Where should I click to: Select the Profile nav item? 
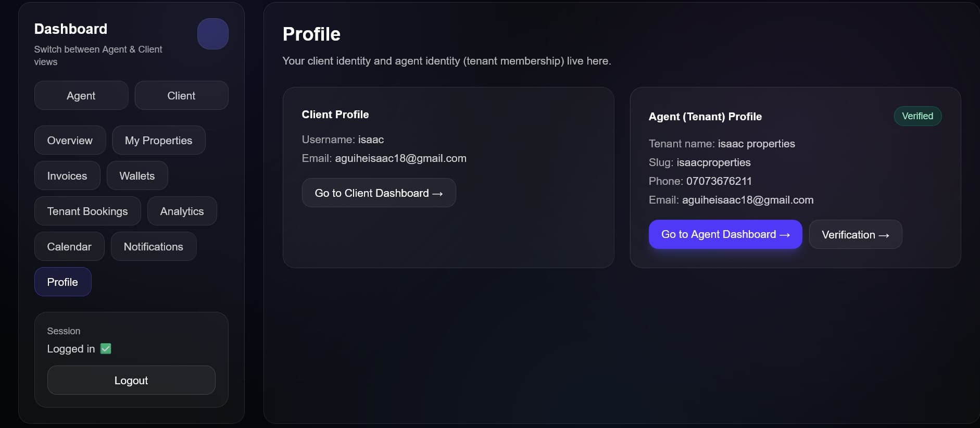[x=62, y=282]
